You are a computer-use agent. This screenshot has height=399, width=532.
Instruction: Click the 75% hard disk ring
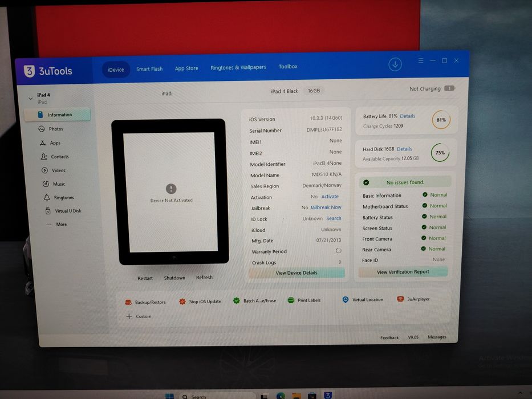coord(440,153)
